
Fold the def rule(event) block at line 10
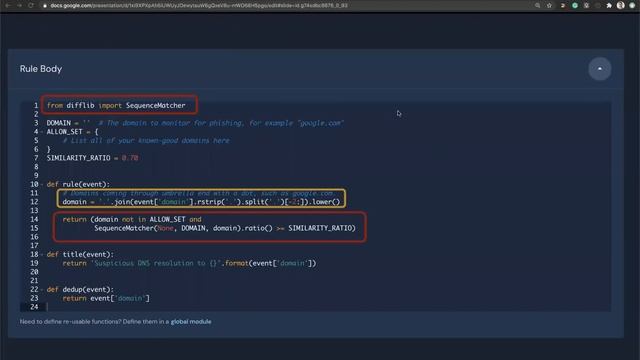(x=42, y=184)
